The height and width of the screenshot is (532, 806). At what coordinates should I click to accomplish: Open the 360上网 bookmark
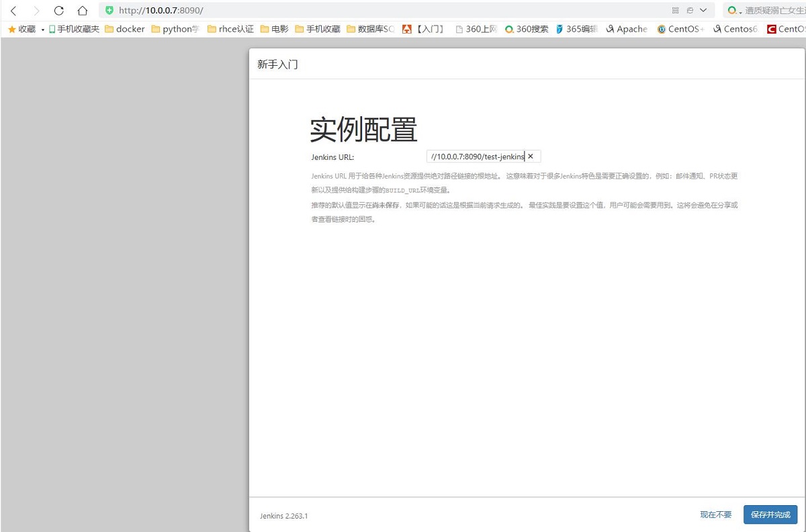coord(476,29)
